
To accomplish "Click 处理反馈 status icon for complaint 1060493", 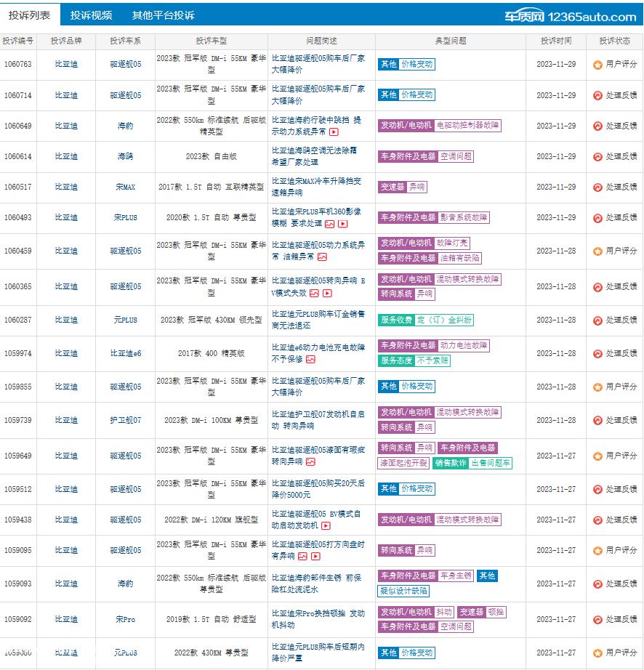I will pos(597,218).
